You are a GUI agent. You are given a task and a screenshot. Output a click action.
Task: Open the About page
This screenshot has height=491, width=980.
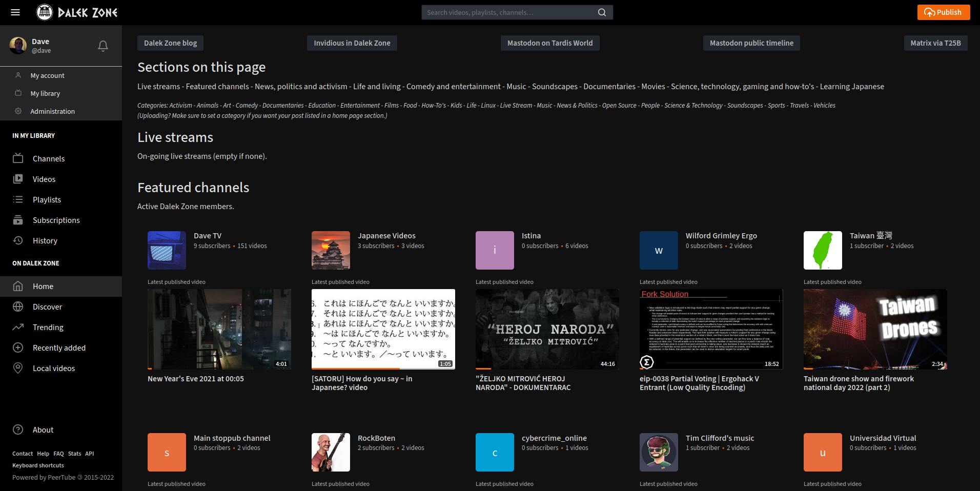[x=43, y=429]
